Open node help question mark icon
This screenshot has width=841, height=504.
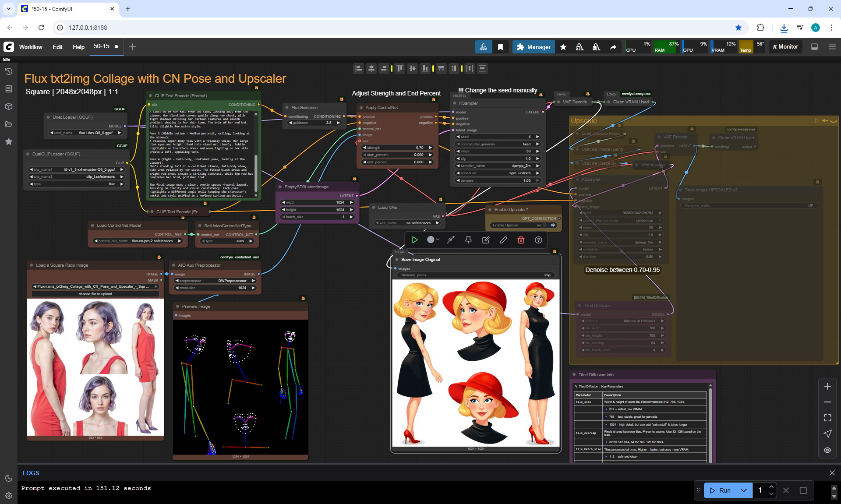(x=538, y=240)
